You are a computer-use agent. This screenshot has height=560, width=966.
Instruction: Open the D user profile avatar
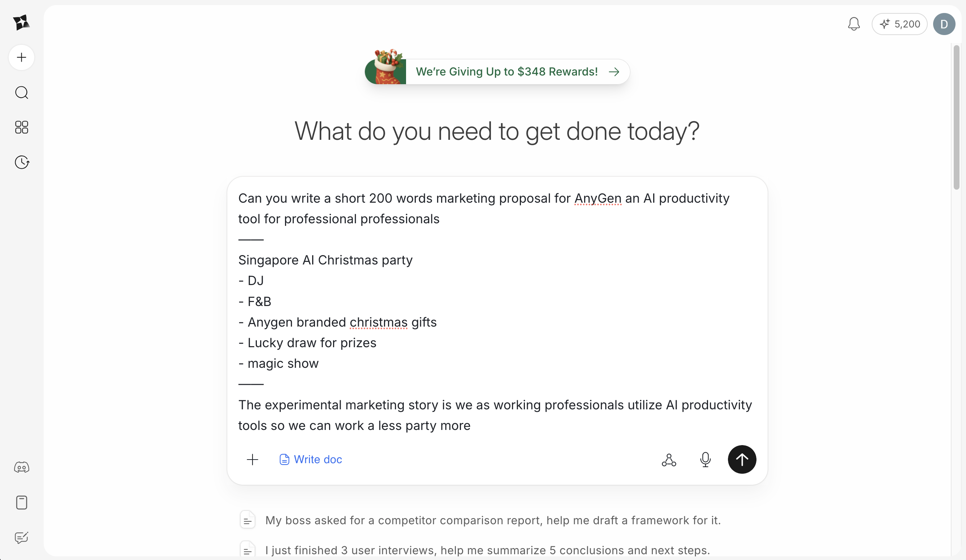pos(944,24)
